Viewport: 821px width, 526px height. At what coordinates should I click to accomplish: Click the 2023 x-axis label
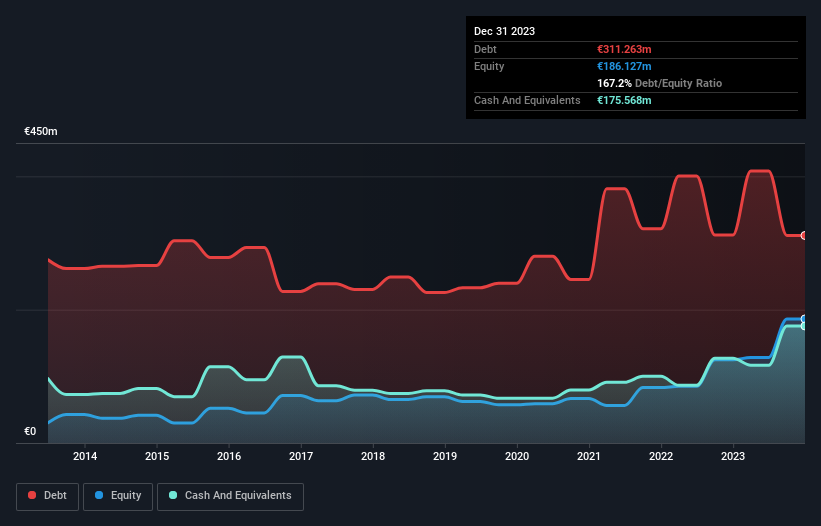click(733, 456)
